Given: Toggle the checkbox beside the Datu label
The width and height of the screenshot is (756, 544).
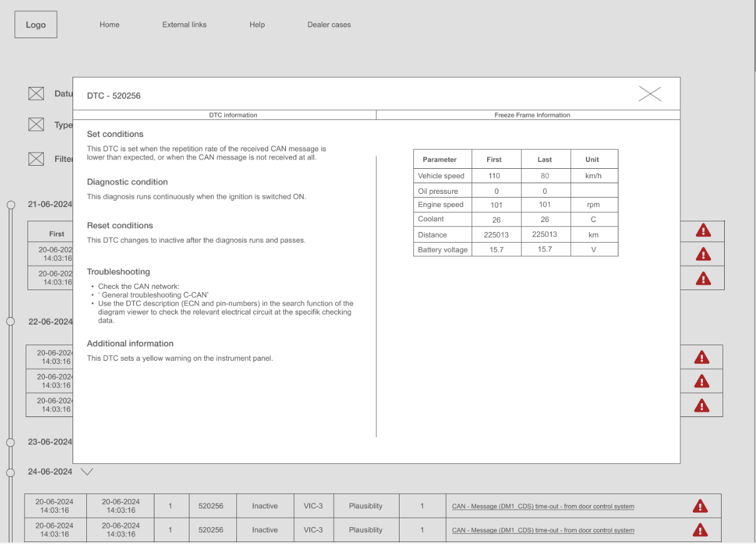Looking at the screenshot, I should (x=36, y=94).
